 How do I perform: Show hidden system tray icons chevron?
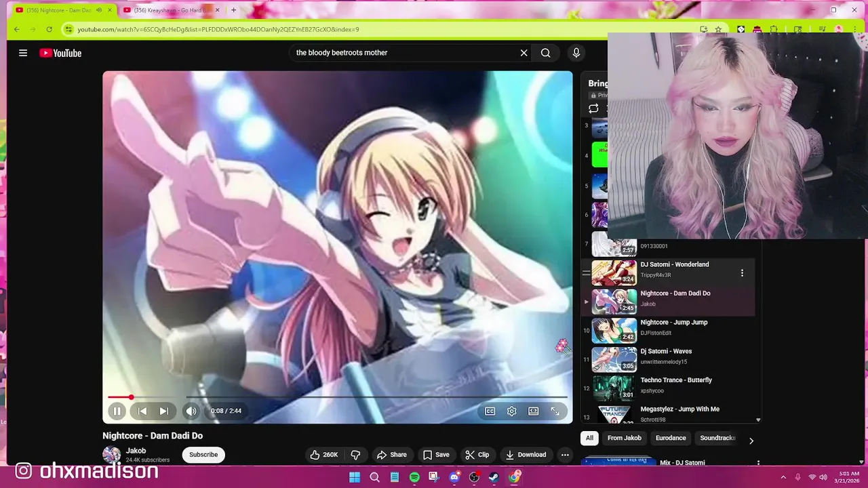783,477
